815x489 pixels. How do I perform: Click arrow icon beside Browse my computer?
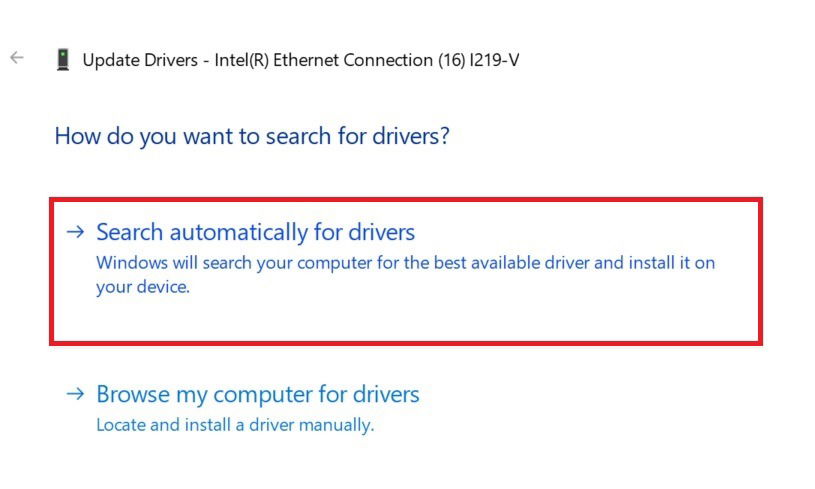tap(75, 394)
